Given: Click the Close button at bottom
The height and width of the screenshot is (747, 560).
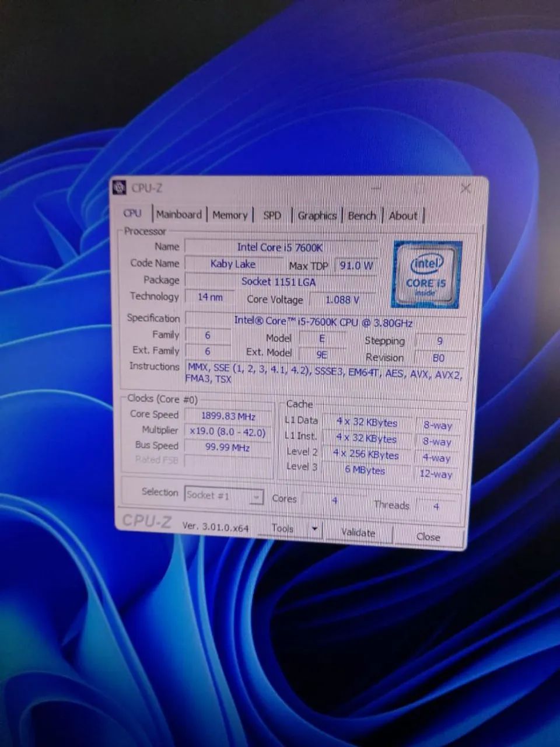Looking at the screenshot, I should click(x=428, y=536).
